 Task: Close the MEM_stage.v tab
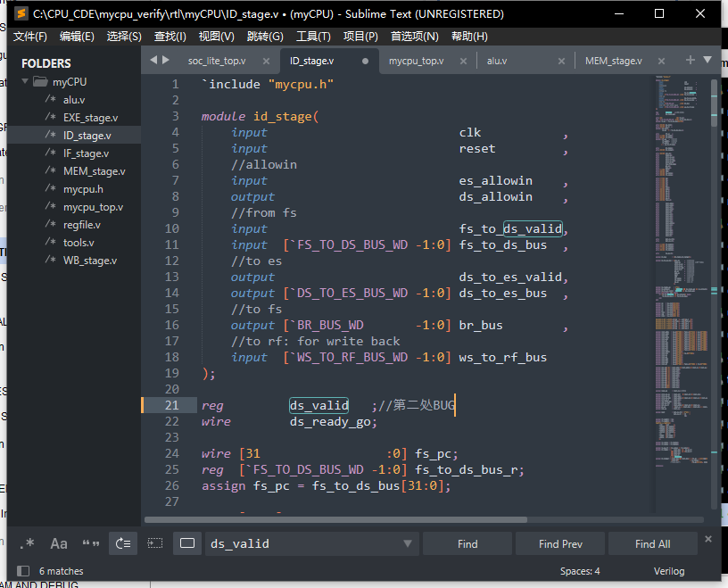tap(662, 61)
